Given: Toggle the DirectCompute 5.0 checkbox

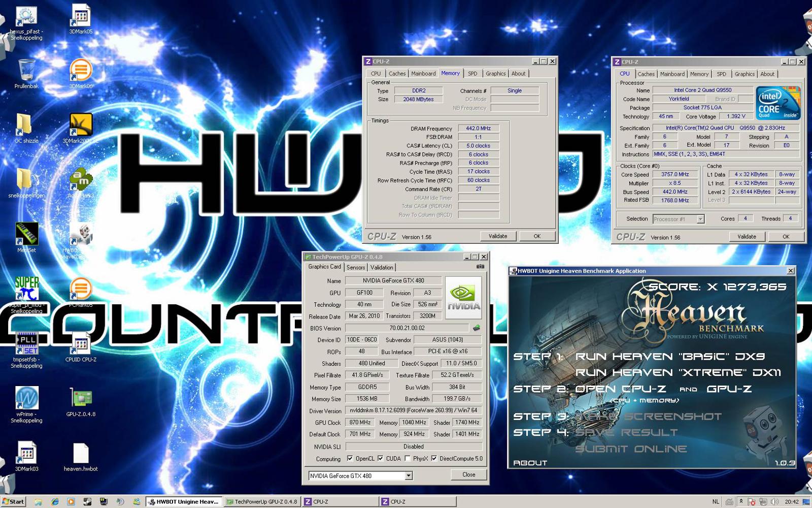Looking at the screenshot, I should 434,458.
